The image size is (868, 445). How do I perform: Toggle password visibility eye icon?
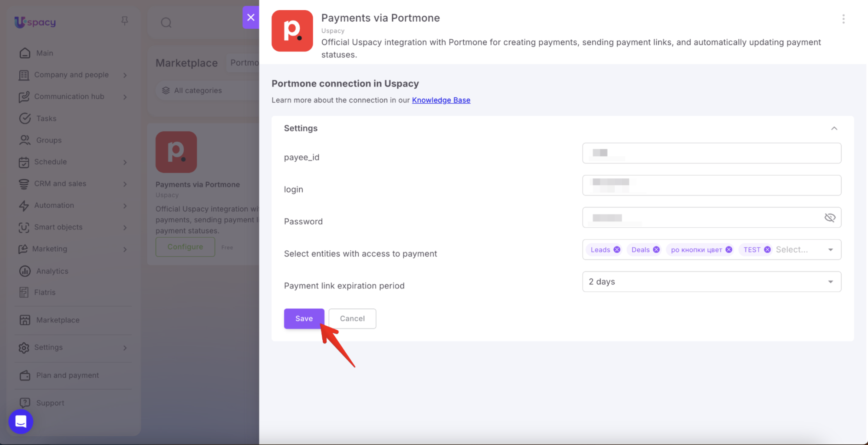click(x=830, y=218)
